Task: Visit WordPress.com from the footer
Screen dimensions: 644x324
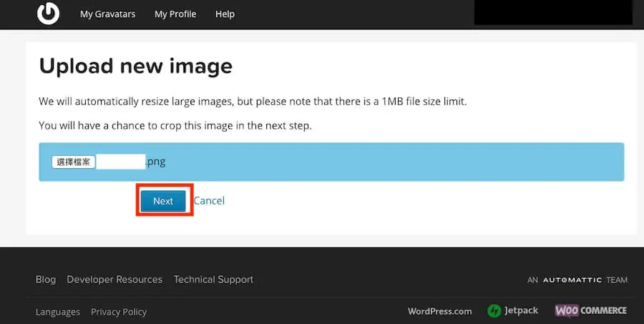Action: coord(440,311)
